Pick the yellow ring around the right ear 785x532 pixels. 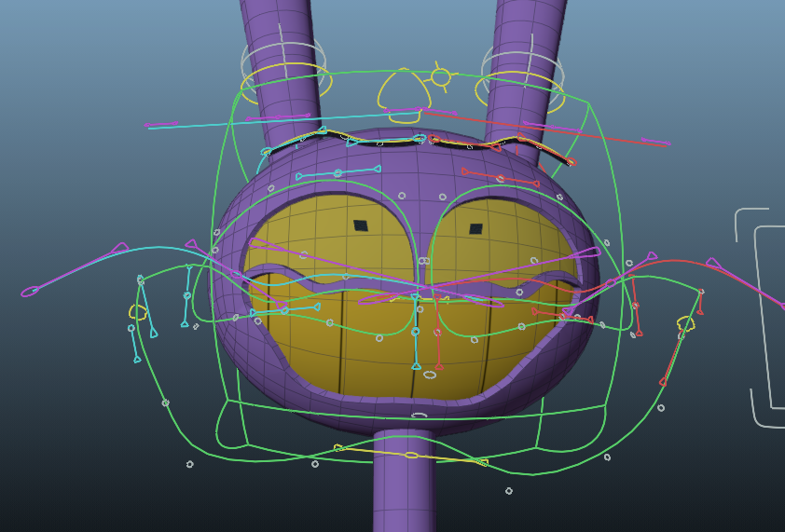point(518,90)
